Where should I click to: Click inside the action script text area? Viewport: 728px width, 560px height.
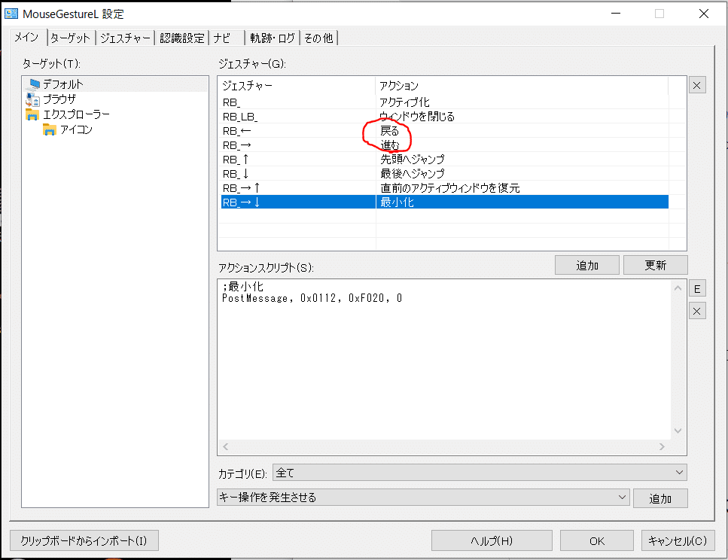pyautogui.click(x=444, y=359)
